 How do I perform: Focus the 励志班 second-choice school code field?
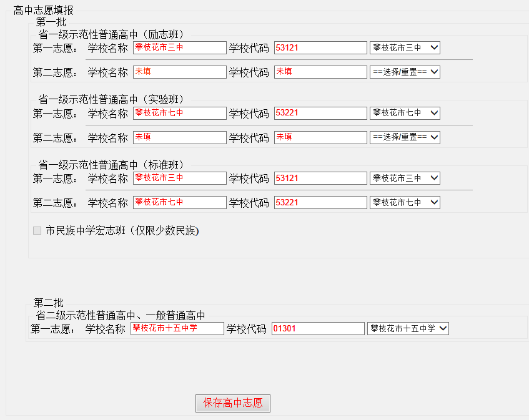[x=320, y=72]
